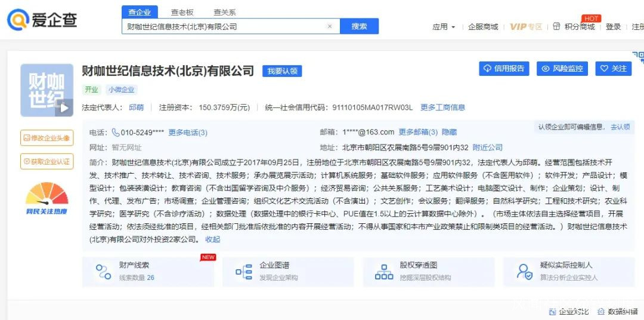Click the 企业图谱 structure icon

tap(244, 272)
